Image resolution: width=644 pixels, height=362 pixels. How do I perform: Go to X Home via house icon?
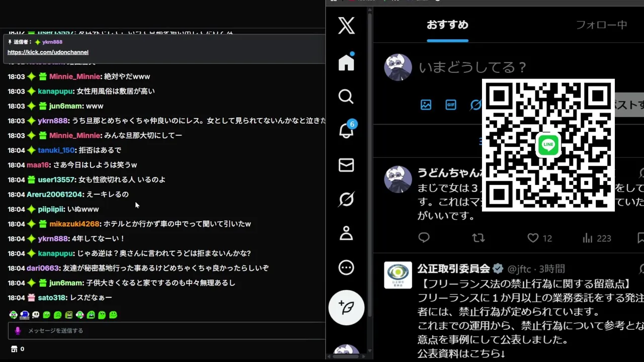pos(346,62)
